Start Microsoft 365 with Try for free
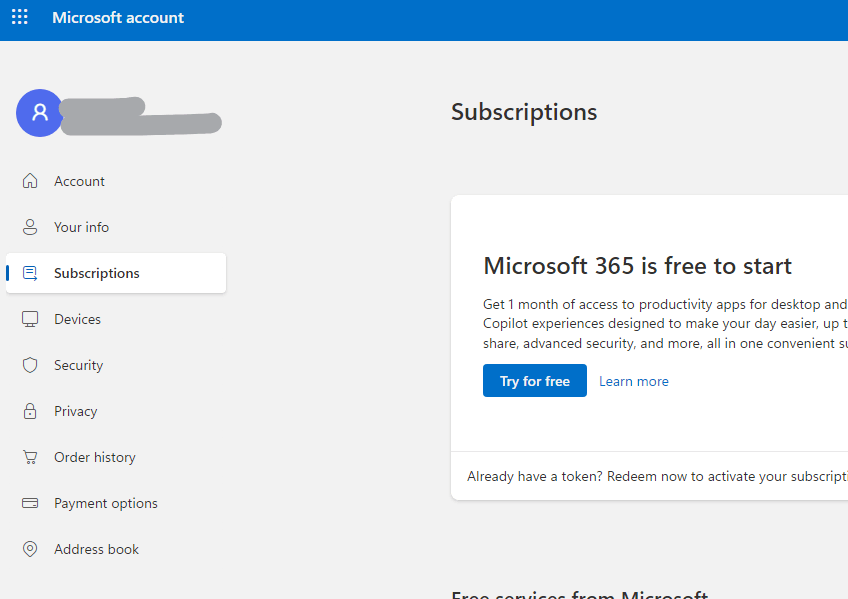Image resolution: width=848 pixels, height=599 pixels. pos(534,381)
